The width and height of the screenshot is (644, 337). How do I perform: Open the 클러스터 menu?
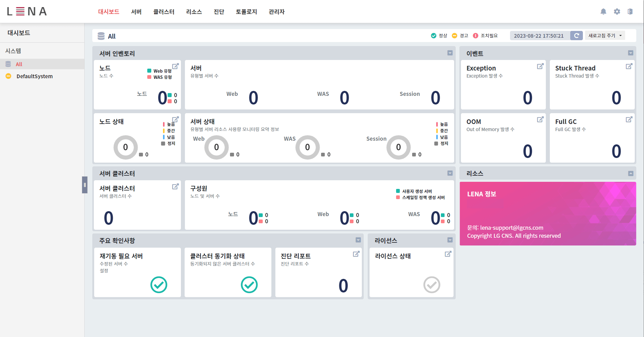[164, 12]
